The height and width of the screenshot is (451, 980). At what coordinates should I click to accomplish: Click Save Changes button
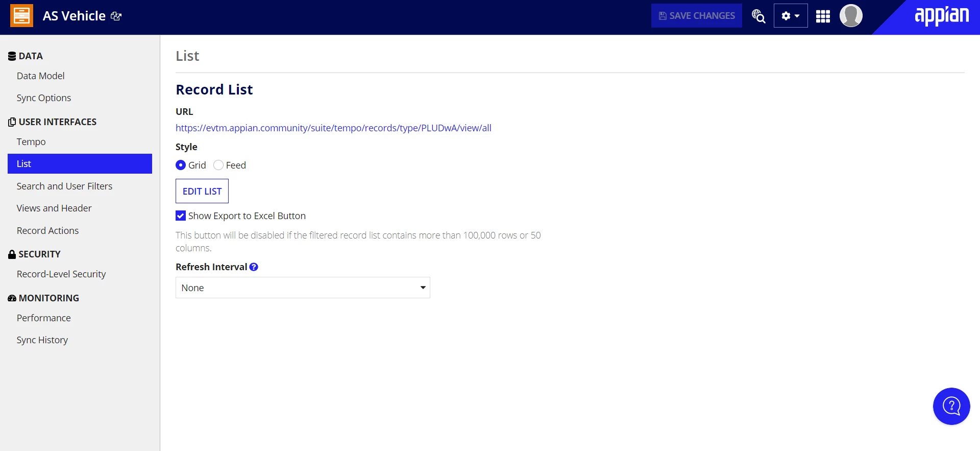coord(697,16)
